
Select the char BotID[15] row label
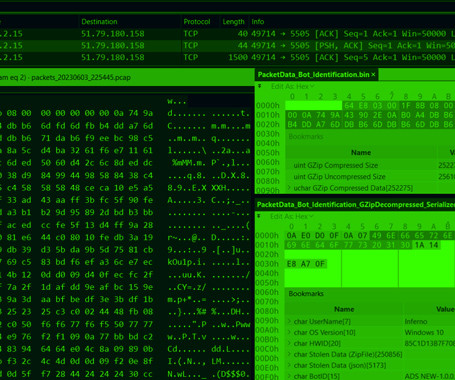point(317,376)
